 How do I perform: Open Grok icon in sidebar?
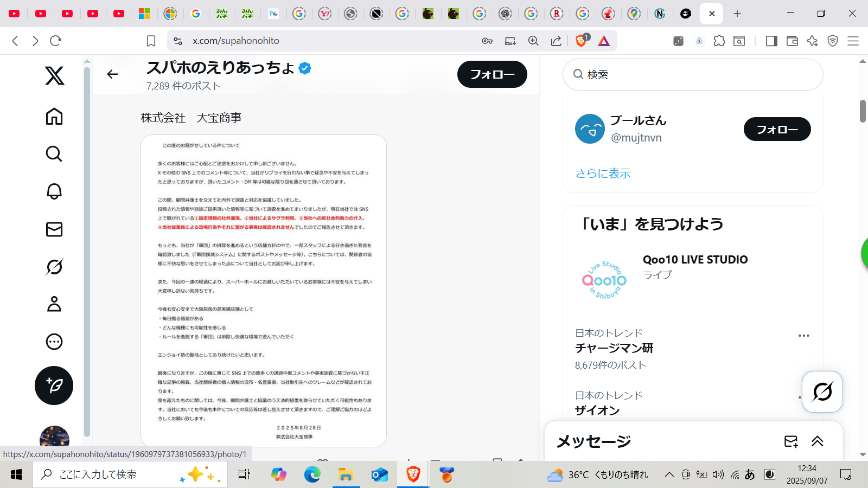tap(54, 267)
